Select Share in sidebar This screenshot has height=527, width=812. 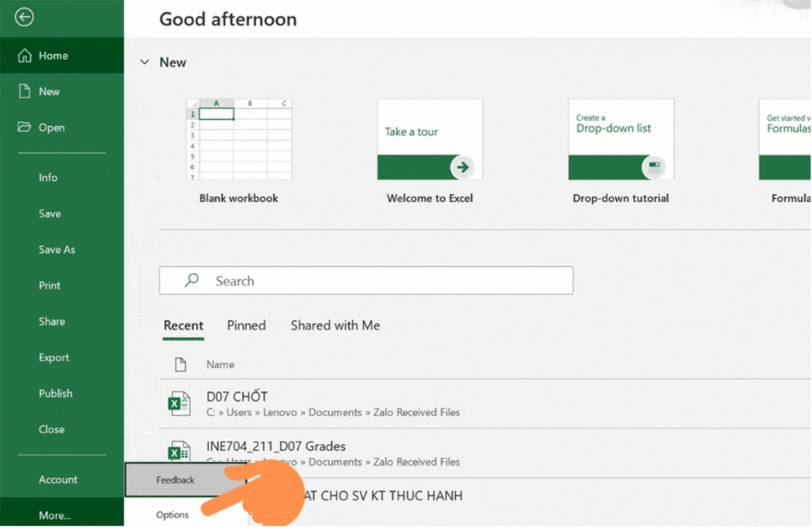pos(52,321)
